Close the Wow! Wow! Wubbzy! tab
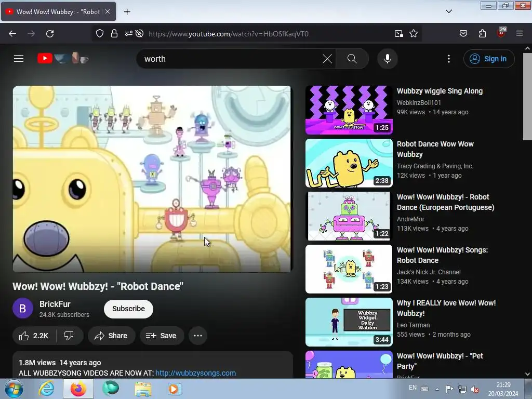 (x=108, y=11)
